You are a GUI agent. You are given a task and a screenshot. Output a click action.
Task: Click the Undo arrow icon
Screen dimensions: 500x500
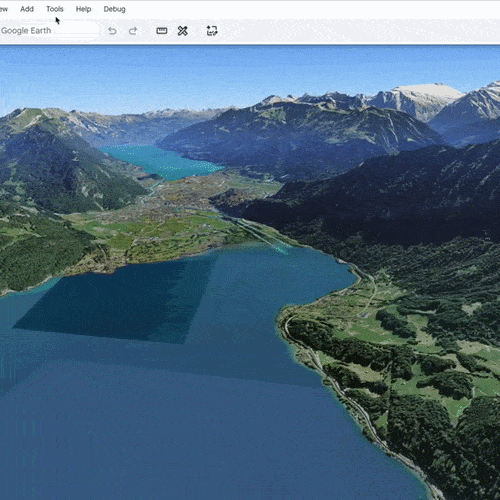[x=112, y=31]
